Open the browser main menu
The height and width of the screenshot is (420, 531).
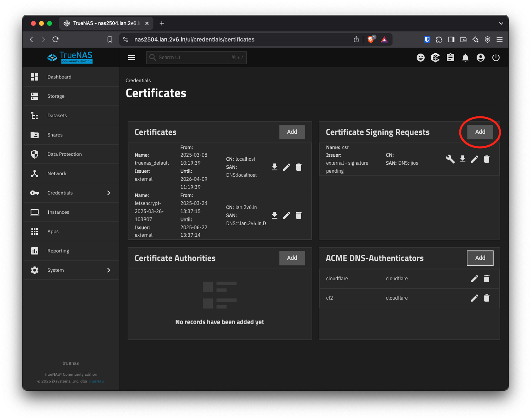point(500,39)
